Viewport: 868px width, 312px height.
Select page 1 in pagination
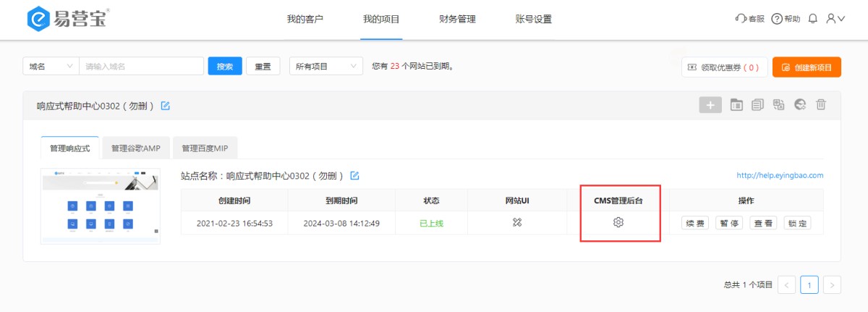[809, 284]
